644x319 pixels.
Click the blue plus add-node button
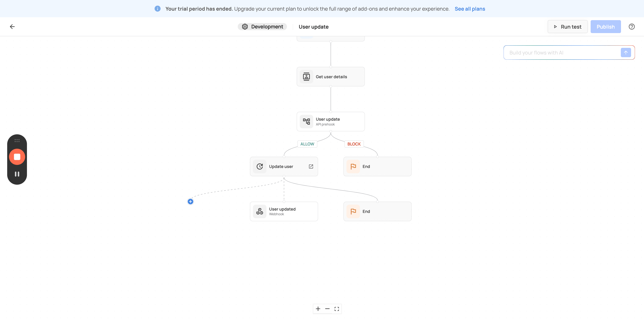[x=190, y=201]
